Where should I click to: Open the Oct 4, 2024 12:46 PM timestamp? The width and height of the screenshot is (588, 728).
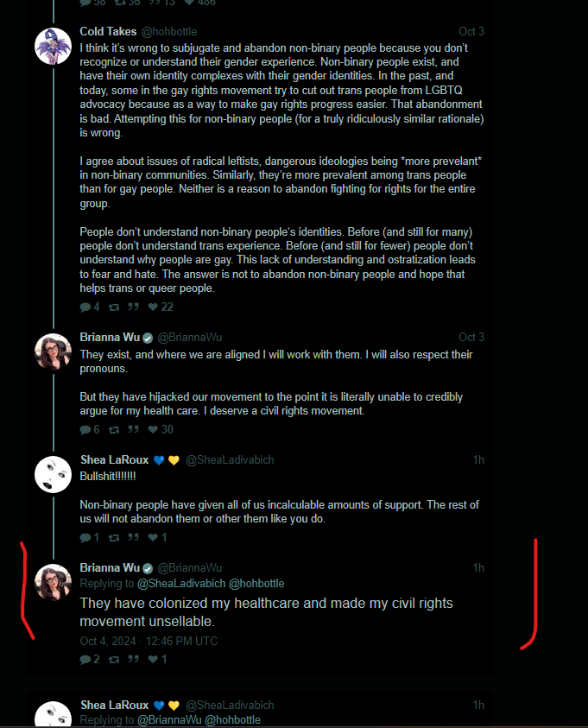[149, 641]
